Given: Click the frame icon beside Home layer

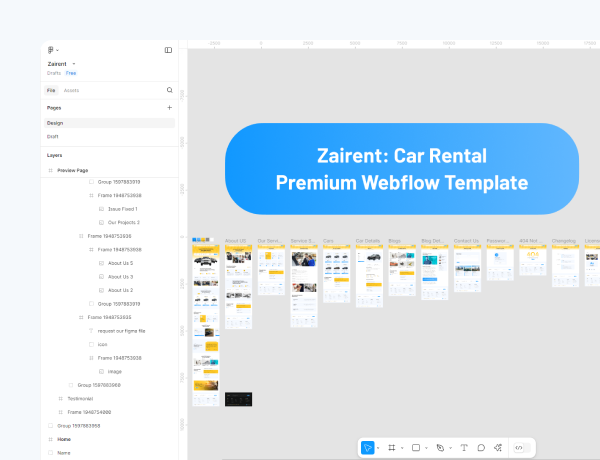Looking at the screenshot, I should (51, 439).
